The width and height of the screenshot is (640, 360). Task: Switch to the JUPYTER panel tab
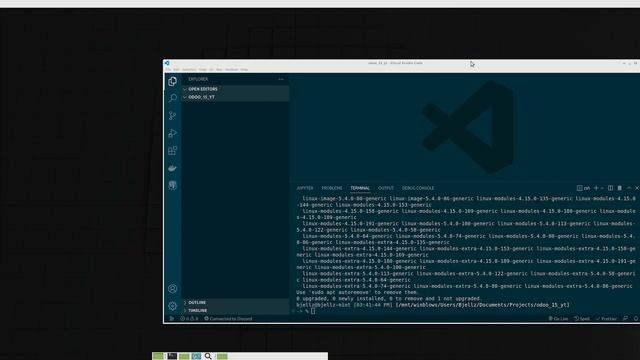[305, 188]
